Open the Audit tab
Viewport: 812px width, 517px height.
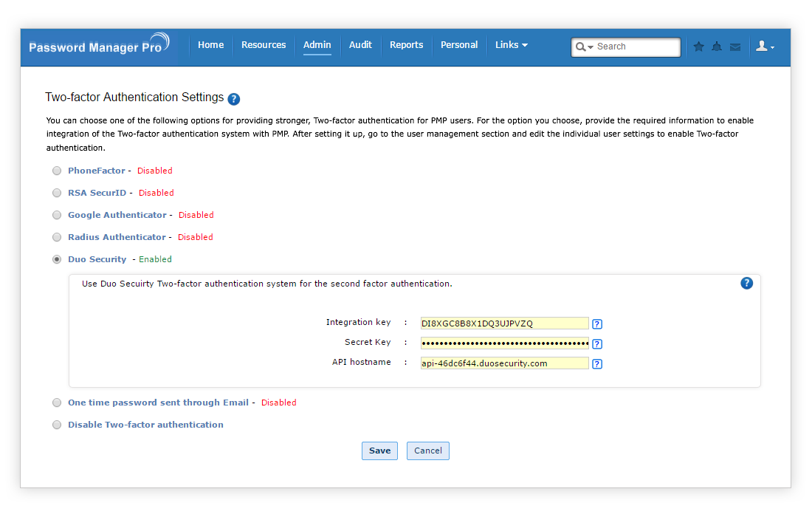pyautogui.click(x=360, y=45)
